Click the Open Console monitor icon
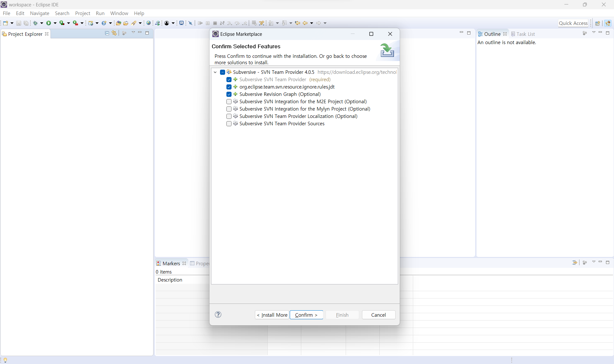 (x=181, y=23)
